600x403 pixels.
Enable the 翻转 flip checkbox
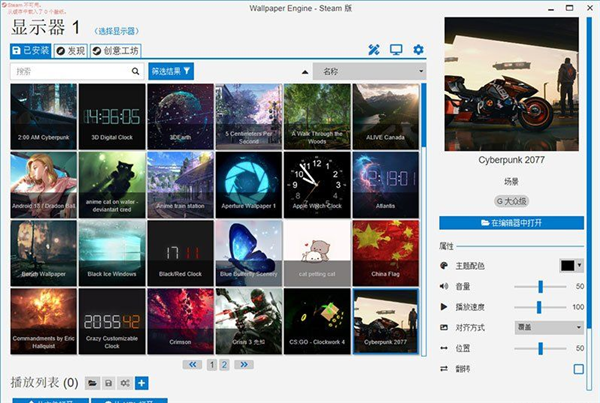tap(578, 369)
